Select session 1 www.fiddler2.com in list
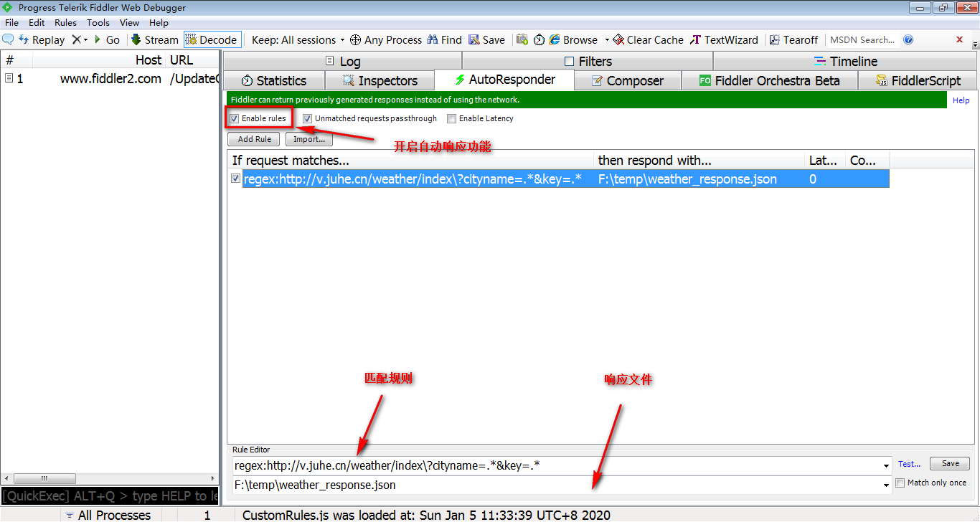 pyautogui.click(x=109, y=79)
